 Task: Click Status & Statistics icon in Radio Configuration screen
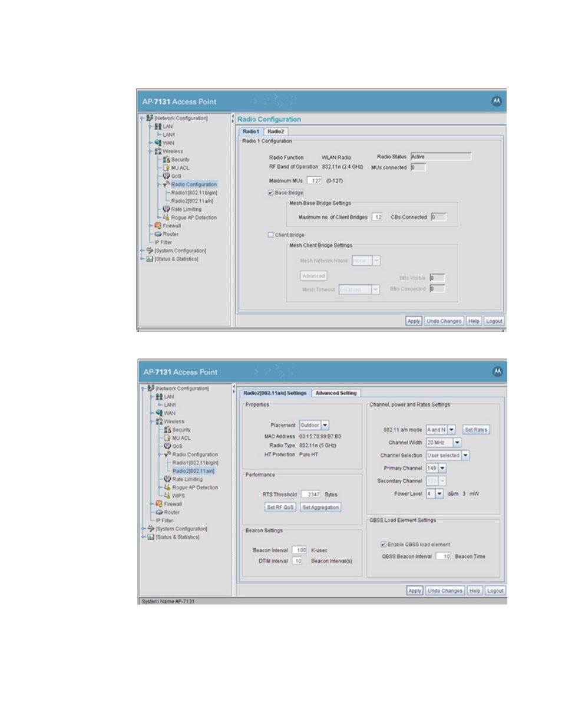click(150, 258)
